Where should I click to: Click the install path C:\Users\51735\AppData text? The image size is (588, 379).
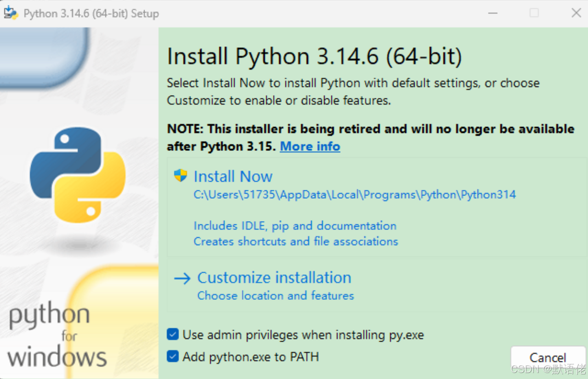click(x=355, y=195)
